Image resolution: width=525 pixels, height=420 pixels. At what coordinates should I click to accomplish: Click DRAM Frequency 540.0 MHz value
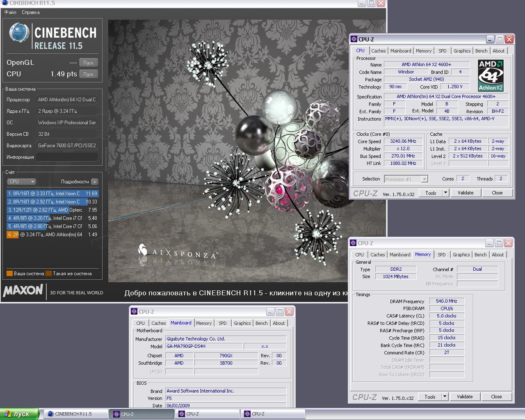click(x=447, y=301)
